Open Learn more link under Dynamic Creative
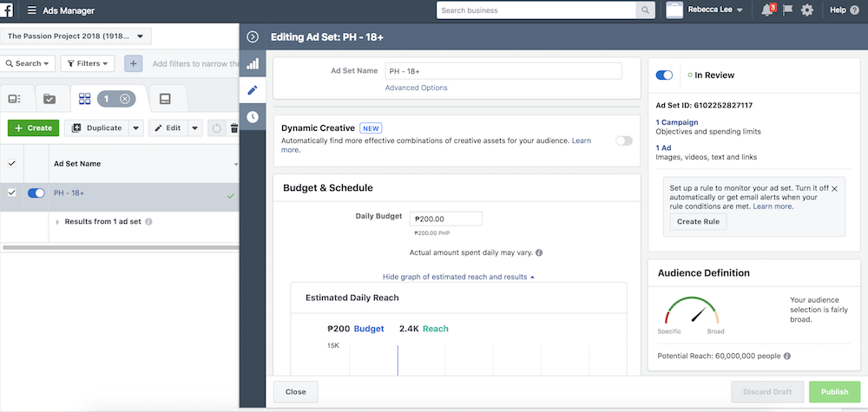Screen dimensions: 868x412 pos(581,141)
